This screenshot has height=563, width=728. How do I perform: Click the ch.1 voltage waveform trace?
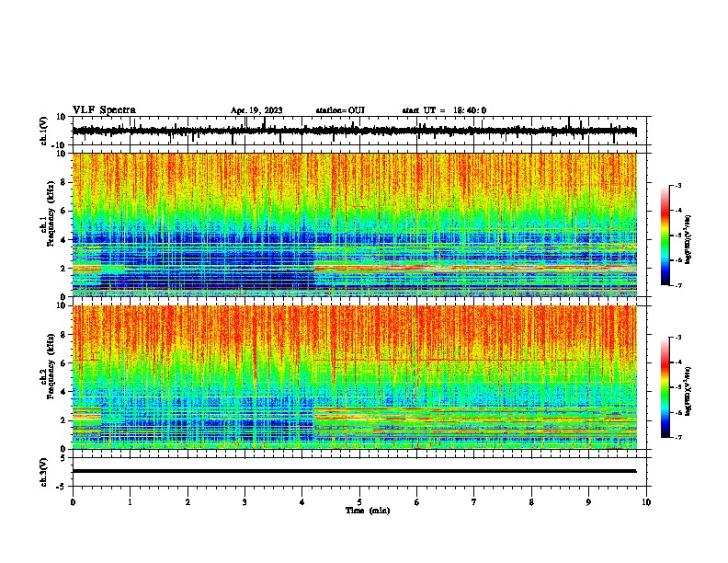354,131
